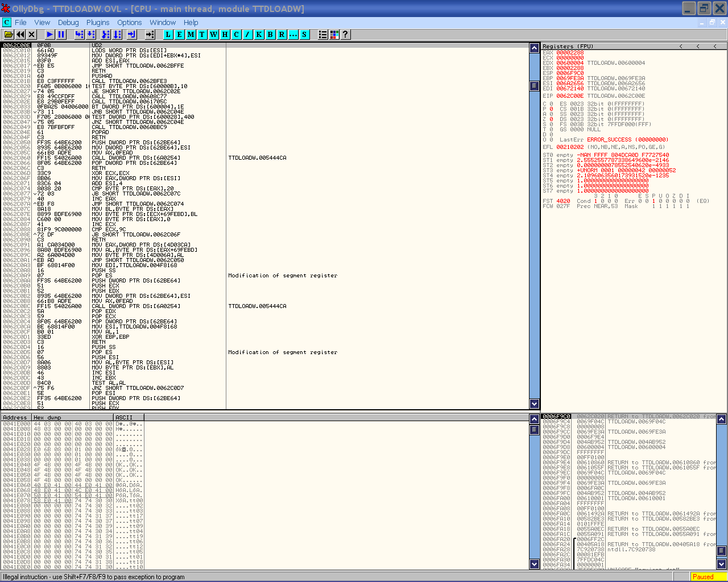The height and width of the screenshot is (582, 728).
Task: Show Source via the S button
Action: click(304, 35)
